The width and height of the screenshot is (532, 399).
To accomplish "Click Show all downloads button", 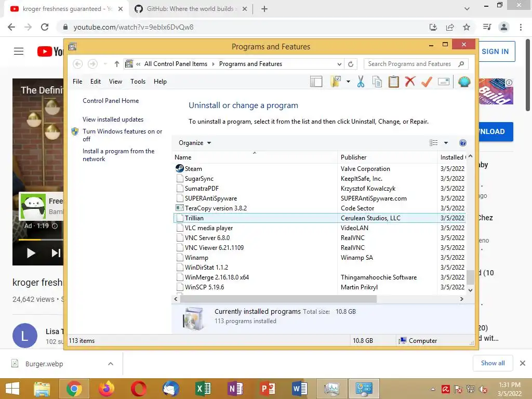I will point(493,363).
